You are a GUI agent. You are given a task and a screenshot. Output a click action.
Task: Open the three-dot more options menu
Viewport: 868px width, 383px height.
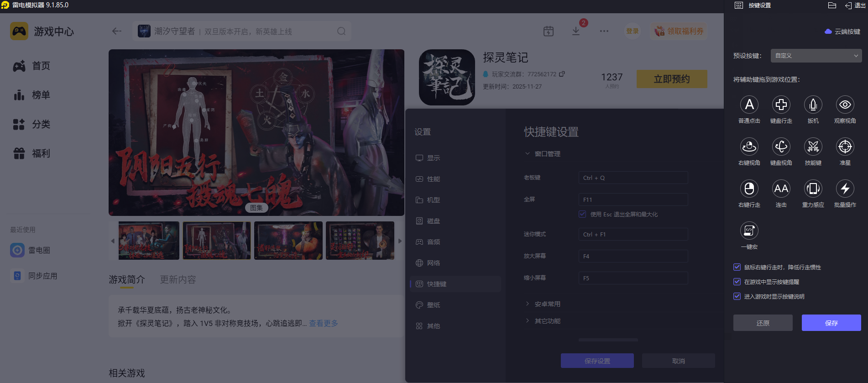(x=604, y=31)
